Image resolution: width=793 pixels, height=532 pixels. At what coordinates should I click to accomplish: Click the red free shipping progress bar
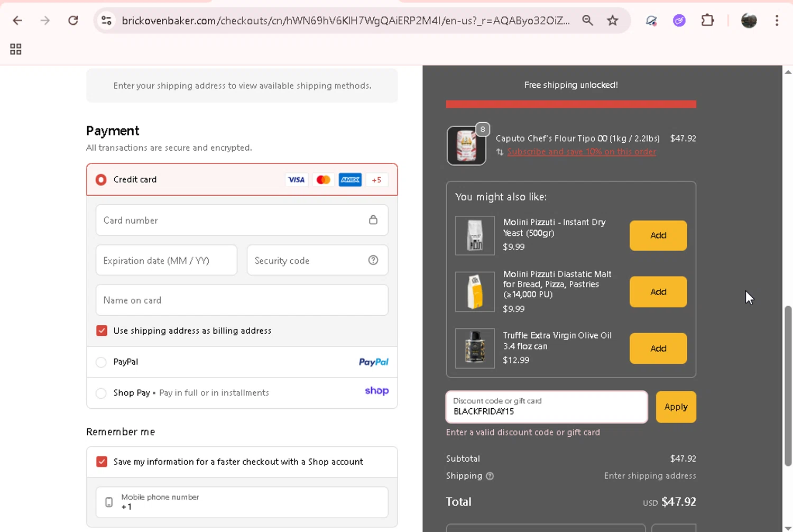pyautogui.click(x=571, y=104)
